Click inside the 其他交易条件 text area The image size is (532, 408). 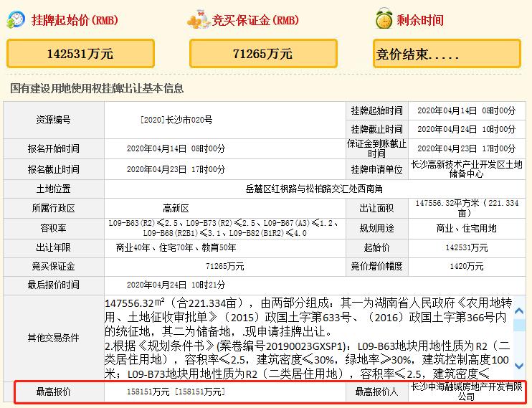pos(309,338)
